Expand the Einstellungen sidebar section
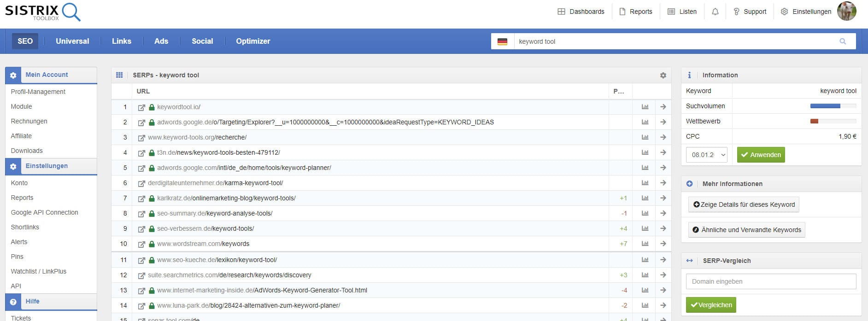This screenshot has width=868, height=321. (51, 166)
